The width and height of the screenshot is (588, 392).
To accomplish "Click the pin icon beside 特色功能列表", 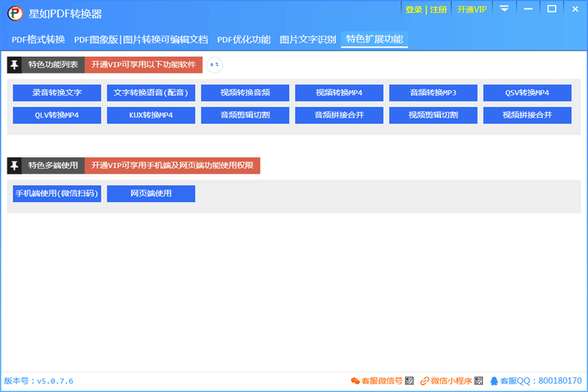I will pyautogui.click(x=14, y=65).
